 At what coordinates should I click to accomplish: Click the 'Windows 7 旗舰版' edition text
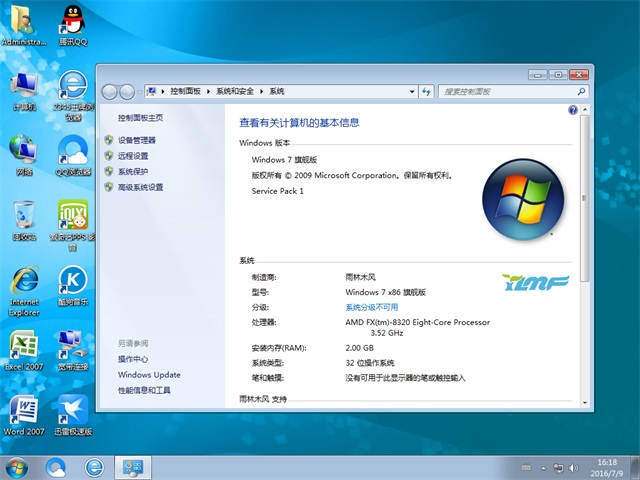(x=284, y=160)
